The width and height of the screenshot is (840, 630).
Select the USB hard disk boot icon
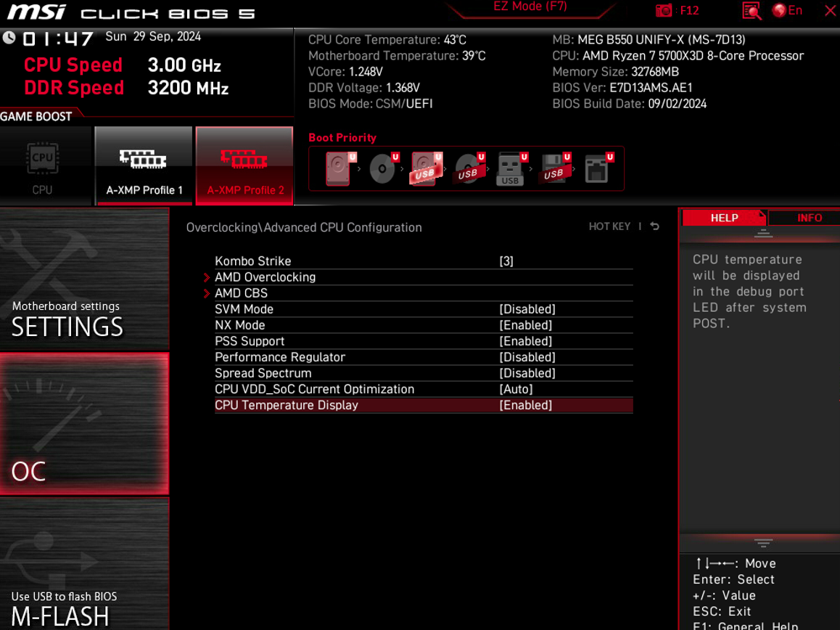coord(426,169)
